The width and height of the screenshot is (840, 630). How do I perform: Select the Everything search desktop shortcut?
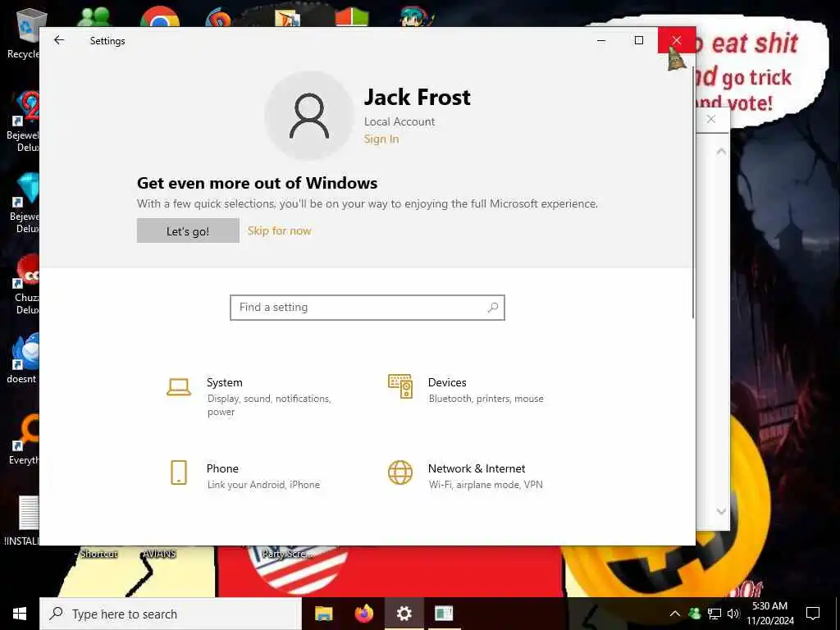[24, 440]
